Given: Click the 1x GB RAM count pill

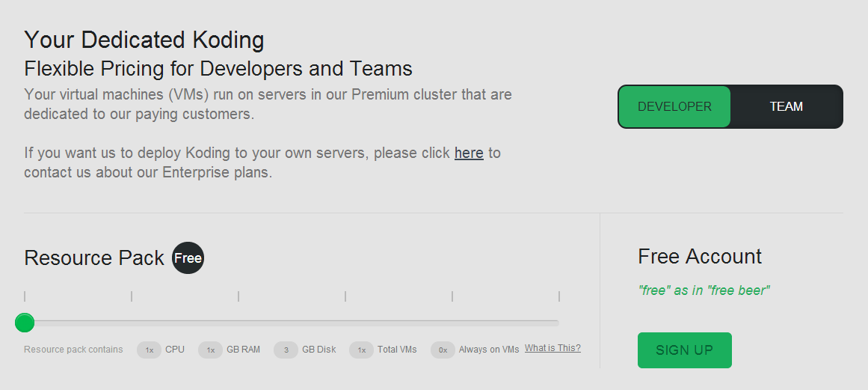Looking at the screenshot, I should 210,350.
